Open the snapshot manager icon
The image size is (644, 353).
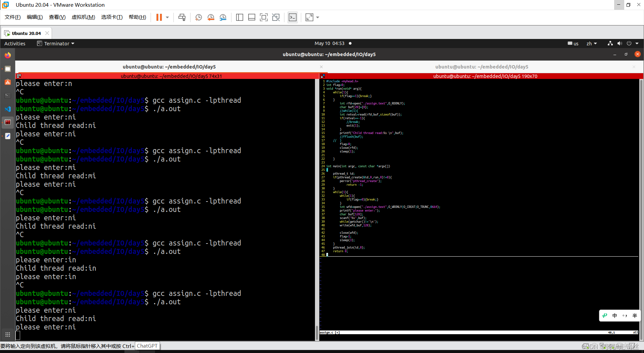click(223, 17)
